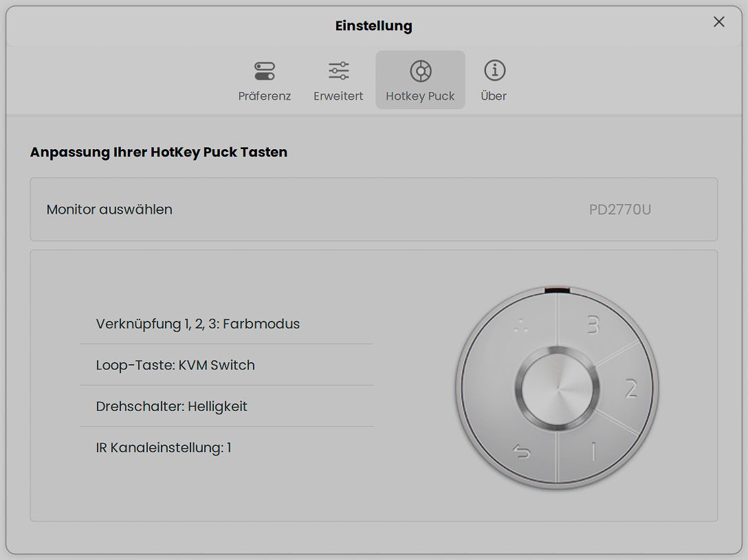Open the Über tab label
The height and width of the screenshot is (560, 748).
(x=494, y=96)
